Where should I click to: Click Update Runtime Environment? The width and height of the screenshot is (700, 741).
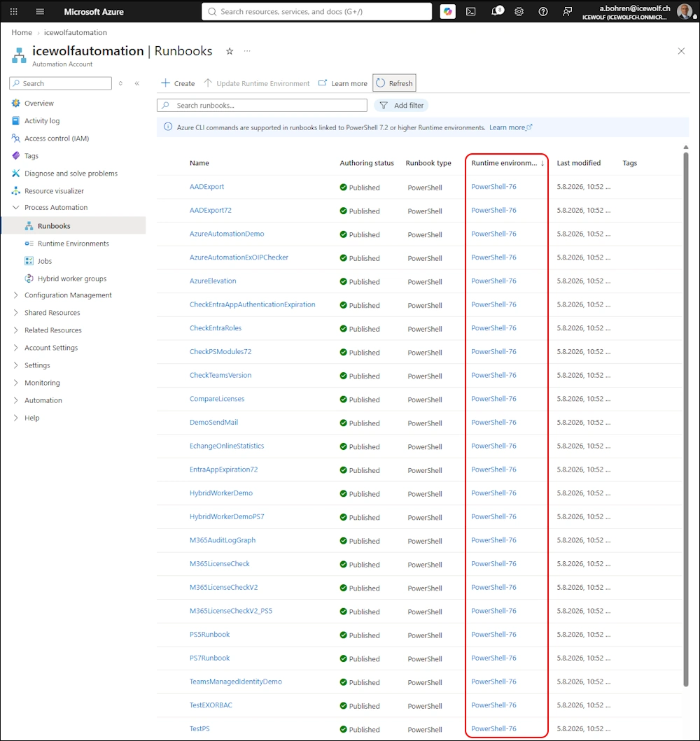257,83
